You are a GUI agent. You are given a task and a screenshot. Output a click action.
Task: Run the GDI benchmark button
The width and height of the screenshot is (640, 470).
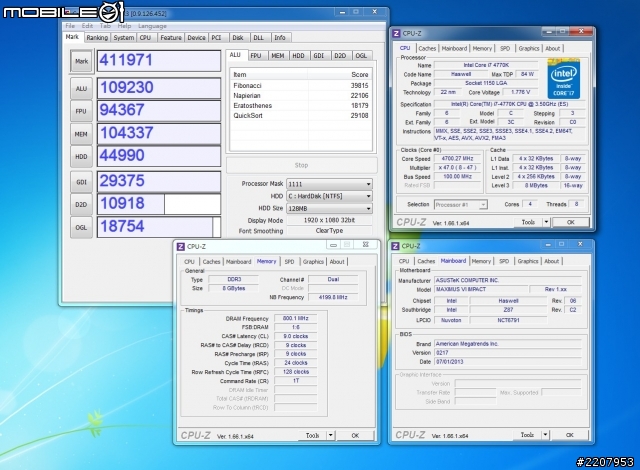click(81, 182)
